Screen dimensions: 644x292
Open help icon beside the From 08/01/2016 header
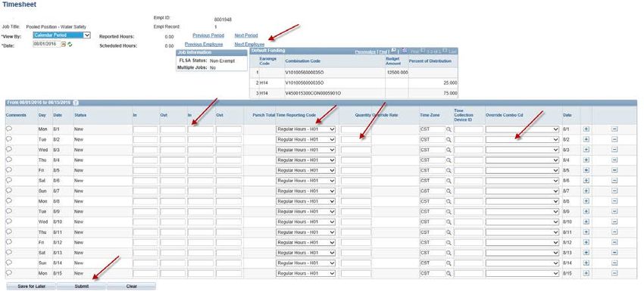76,103
